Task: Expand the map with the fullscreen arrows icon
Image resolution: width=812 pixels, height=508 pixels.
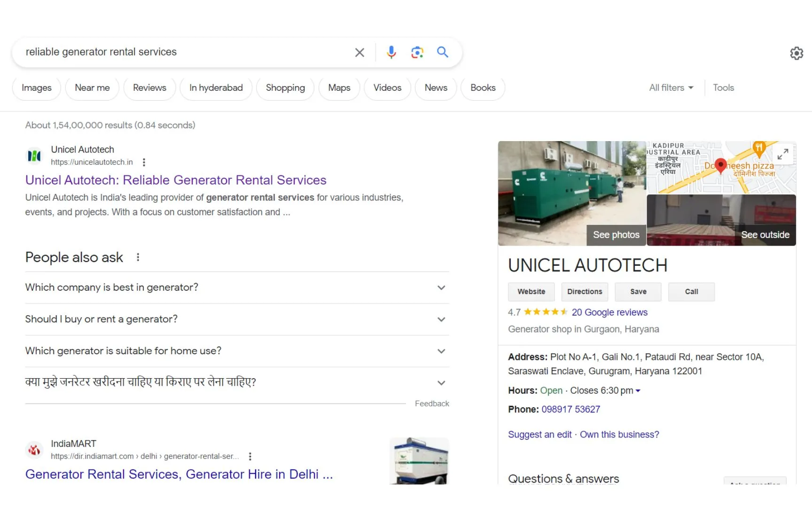Action: (x=783, y=154)
